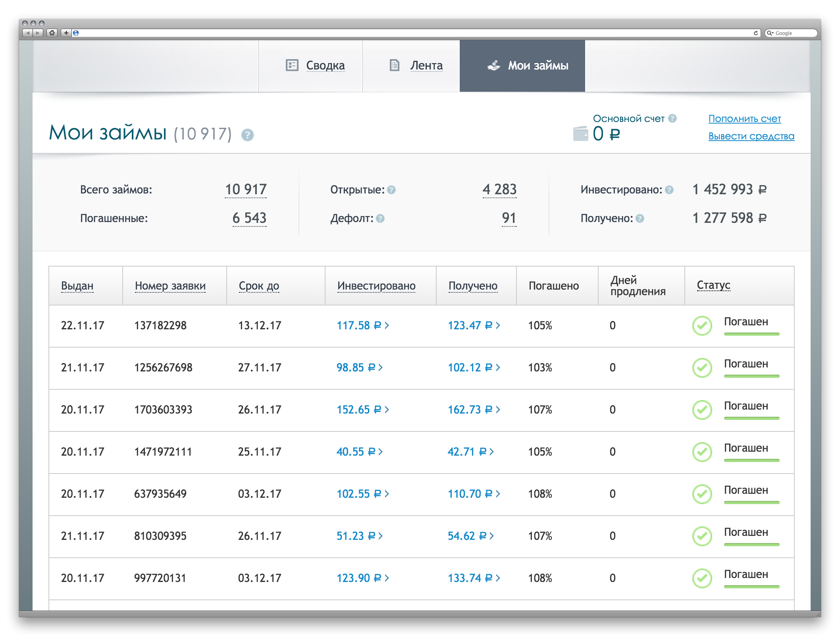Click status checkmark for loan 1256267698
This screenshot has height=636, width=840.
point(702,368)
